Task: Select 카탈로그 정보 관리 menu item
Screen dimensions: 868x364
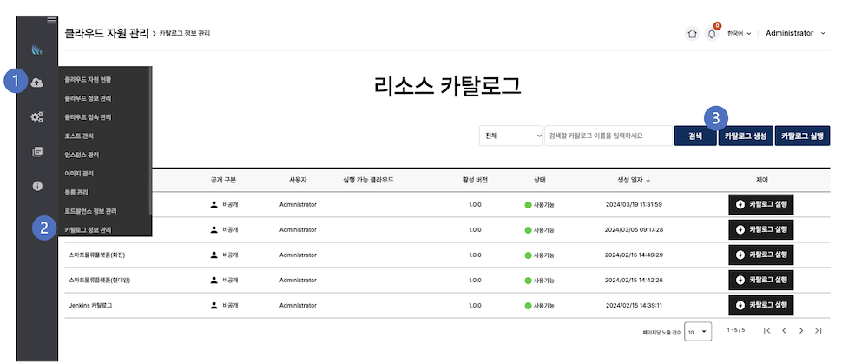Action: tap(88, 229)
